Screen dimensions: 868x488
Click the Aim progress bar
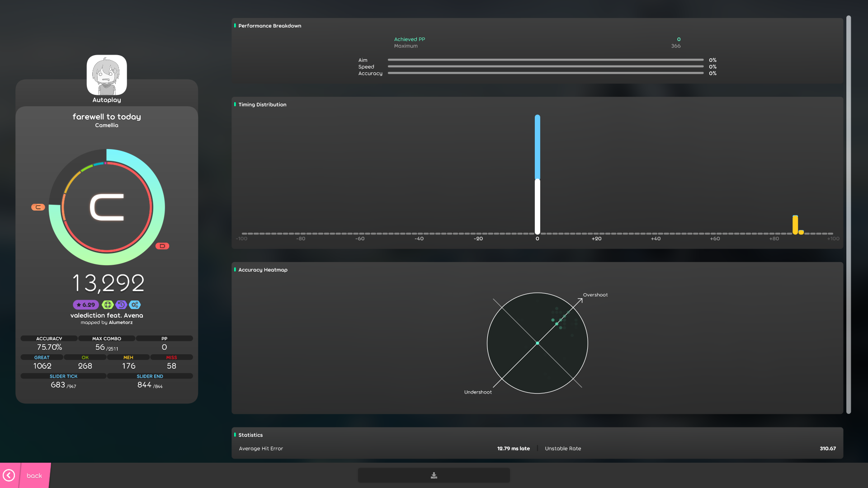(545, 60)
